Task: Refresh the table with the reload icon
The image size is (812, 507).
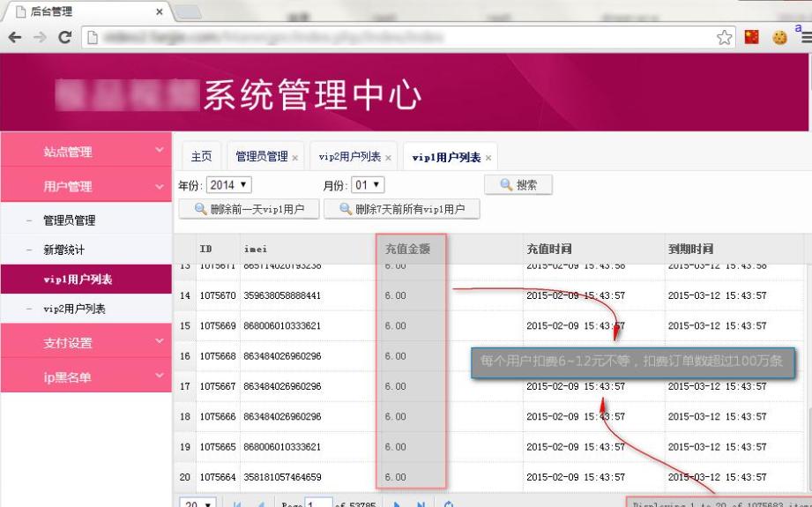Action: click(449, 503)
